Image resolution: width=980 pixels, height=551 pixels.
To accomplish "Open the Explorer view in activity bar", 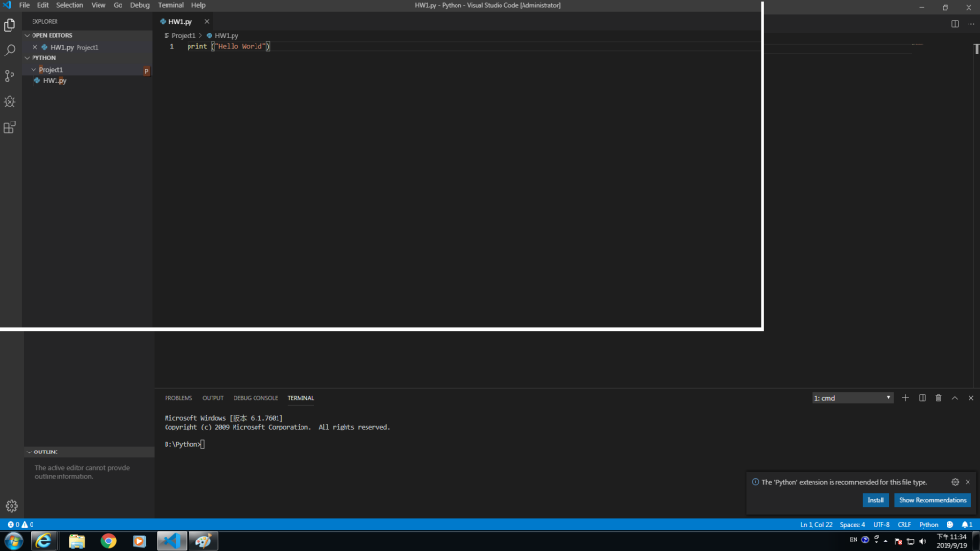I will click(x=10, y=24).
